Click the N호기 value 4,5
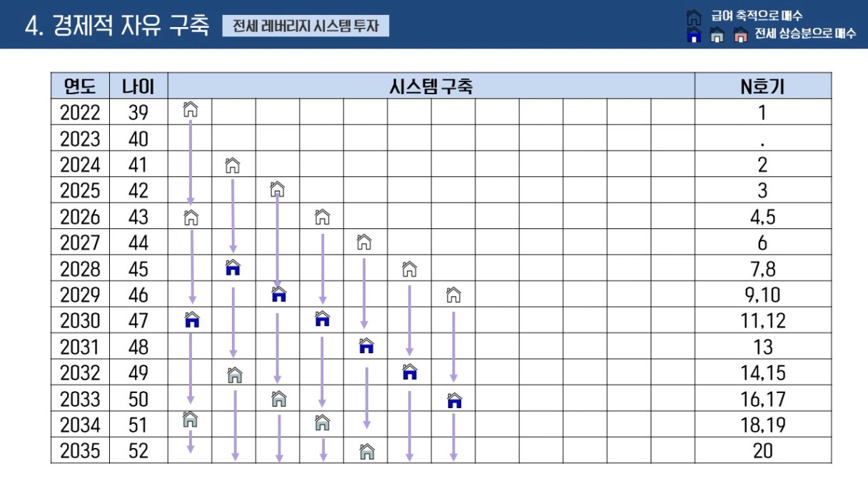 coord(763,217)
